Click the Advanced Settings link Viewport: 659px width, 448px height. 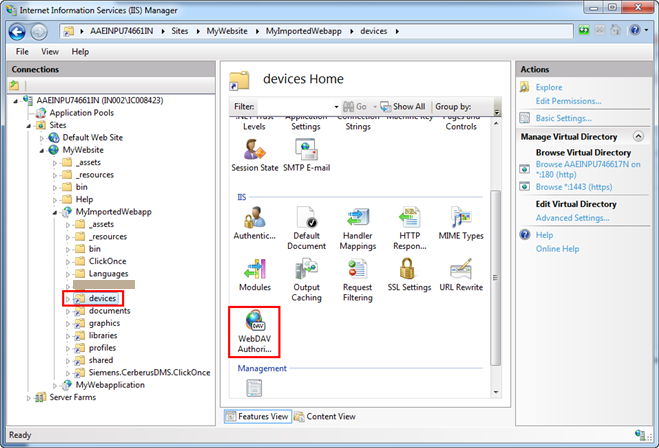(x=572, y=218)
